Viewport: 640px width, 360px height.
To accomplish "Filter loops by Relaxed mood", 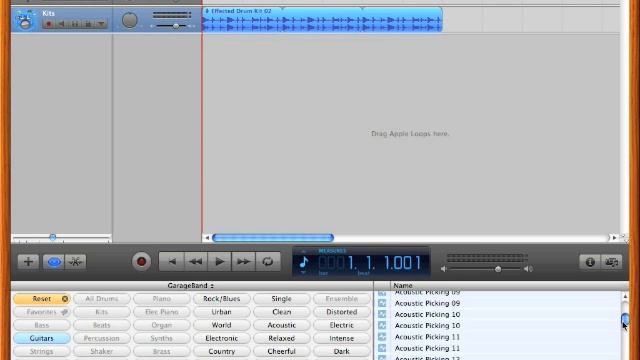I will click(x=282, y=338).
